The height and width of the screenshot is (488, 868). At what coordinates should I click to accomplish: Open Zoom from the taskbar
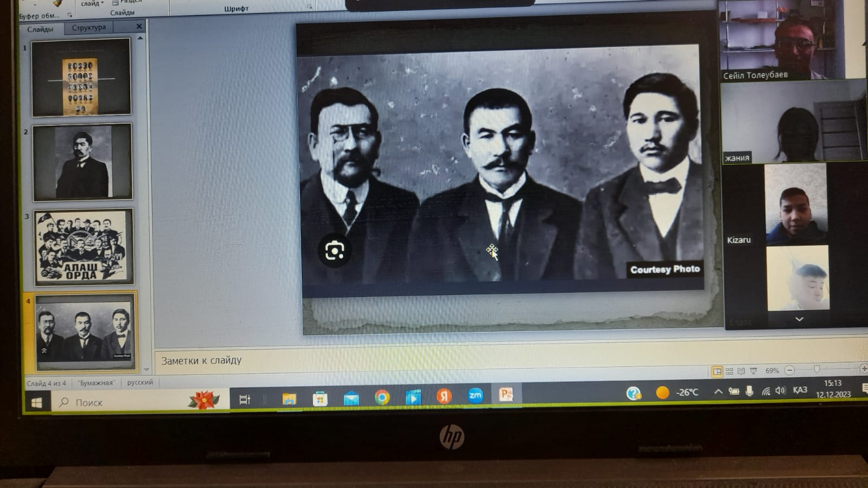[475, 396]
